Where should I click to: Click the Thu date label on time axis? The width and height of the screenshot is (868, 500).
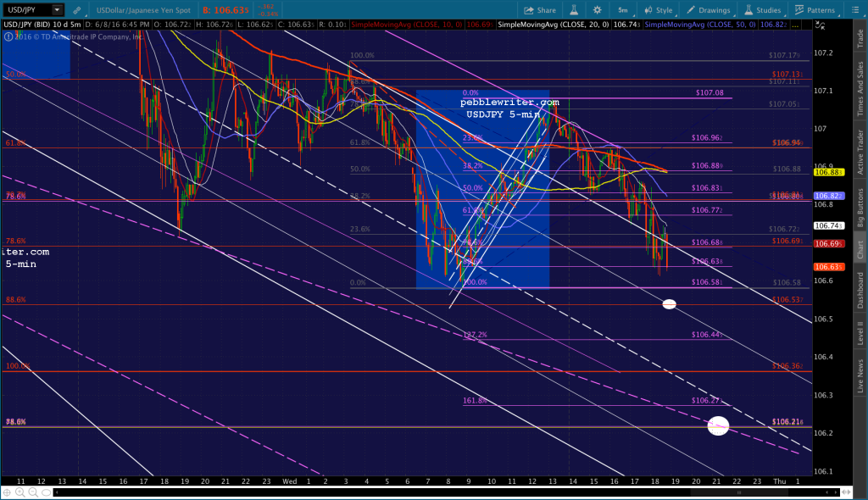click(x=780, y=481)
